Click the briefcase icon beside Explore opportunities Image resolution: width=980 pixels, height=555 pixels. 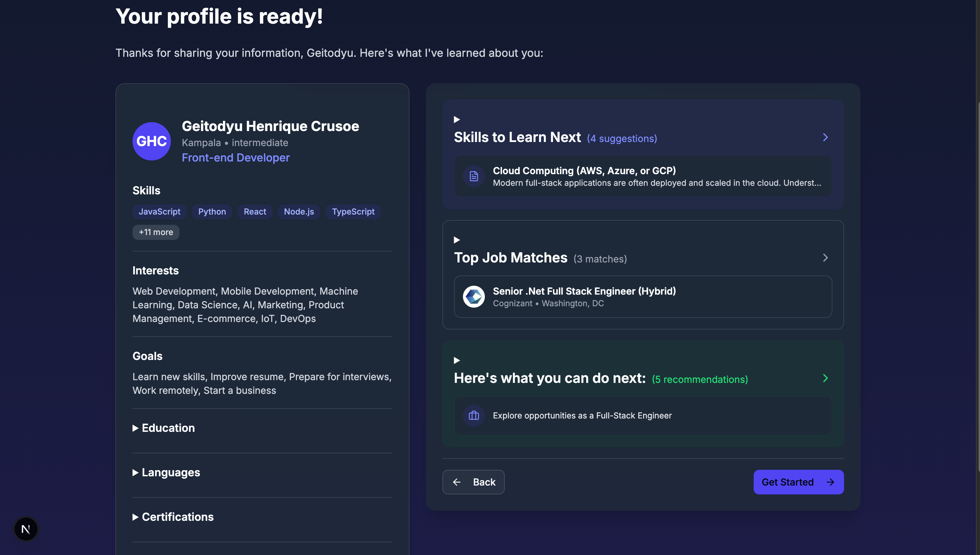[474, 415]
